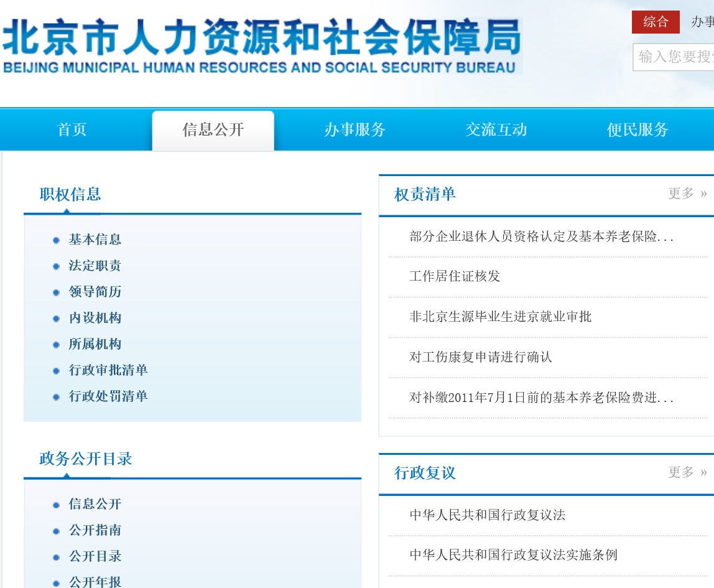Open the 便民服务 menu
714x588 pixels.
637,129
